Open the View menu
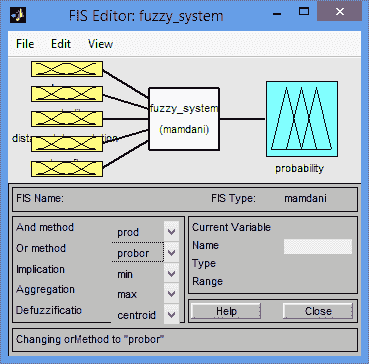This screenshot has width=369, height=364. (x=100, y=44)
